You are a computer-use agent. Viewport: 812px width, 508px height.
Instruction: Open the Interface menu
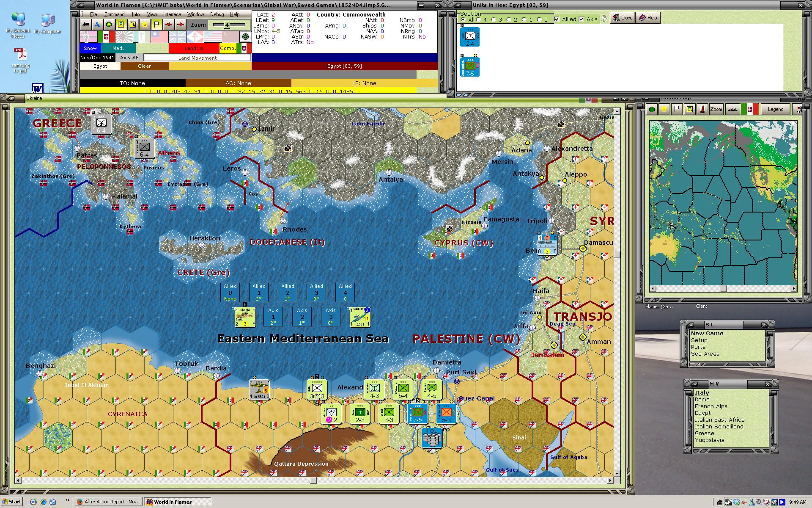[x=172, y=14]
